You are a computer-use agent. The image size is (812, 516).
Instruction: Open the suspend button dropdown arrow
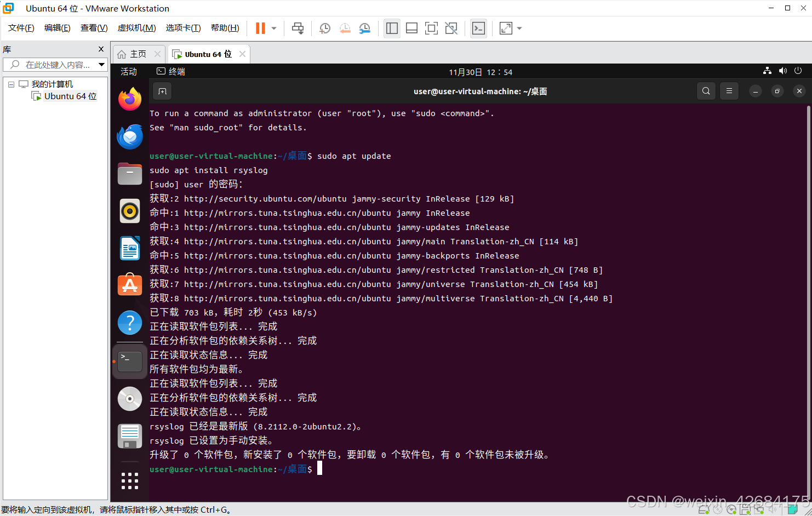pos(273,28)
